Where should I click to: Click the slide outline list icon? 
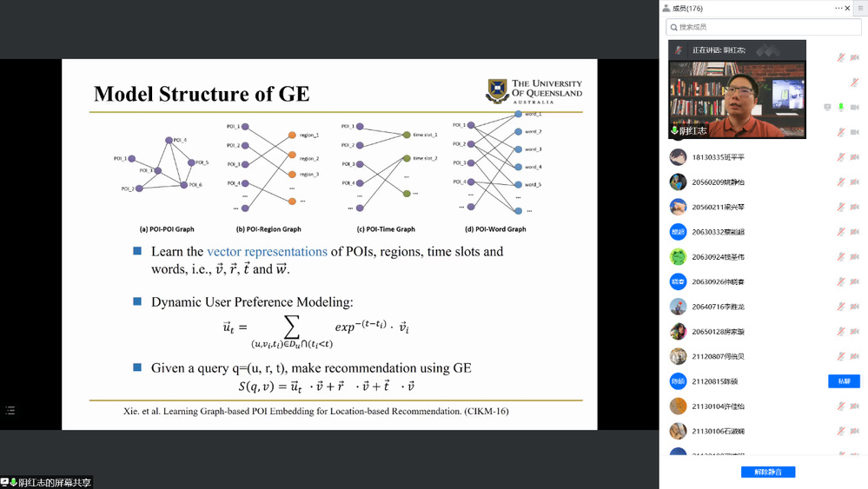pyautogui.click(x=10, y=411)
